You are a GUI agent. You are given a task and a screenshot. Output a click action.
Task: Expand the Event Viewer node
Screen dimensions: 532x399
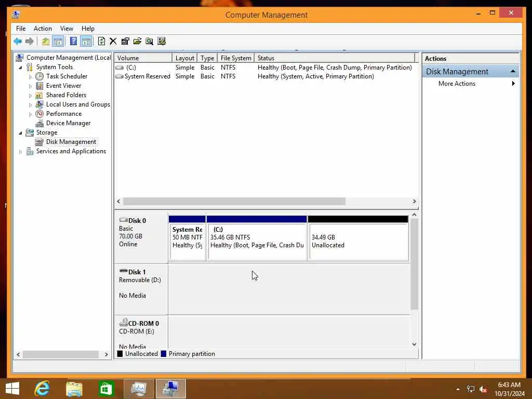pyautogui.click(x=30, y=86)
